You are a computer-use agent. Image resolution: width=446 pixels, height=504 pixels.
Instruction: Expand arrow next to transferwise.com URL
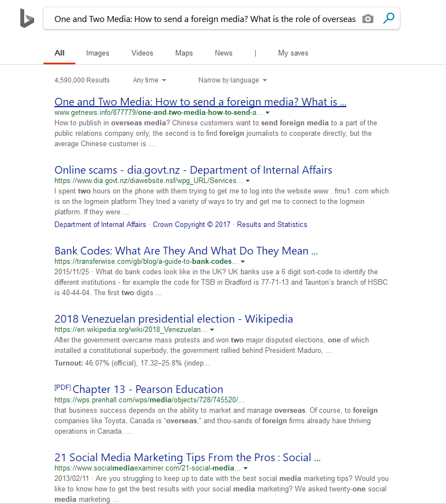tap(243, 262)
